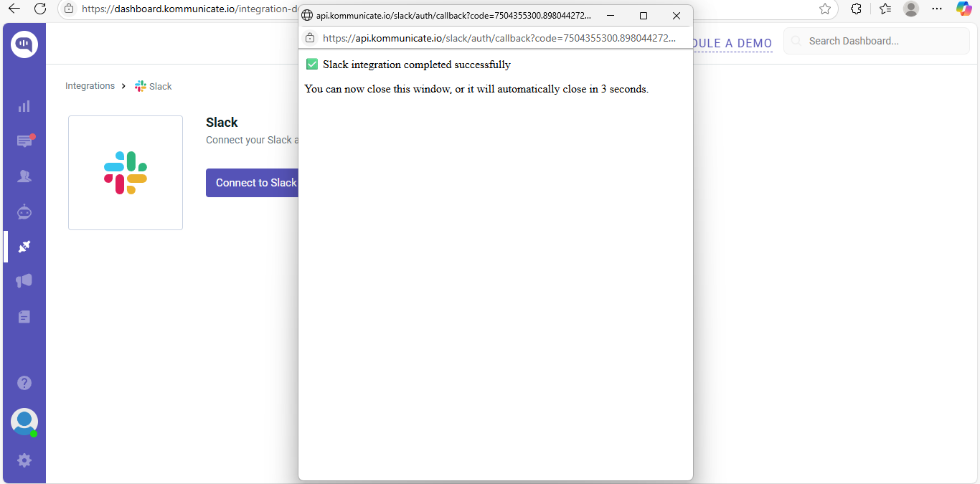Click the popup window URL address field
980x484 pixels.
point(499,38)
